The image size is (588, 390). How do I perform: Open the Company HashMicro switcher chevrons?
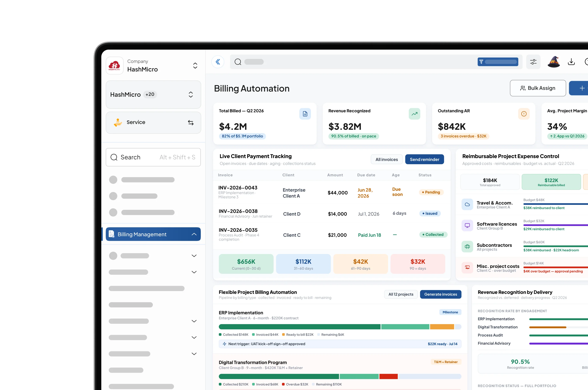click(195, 65)
